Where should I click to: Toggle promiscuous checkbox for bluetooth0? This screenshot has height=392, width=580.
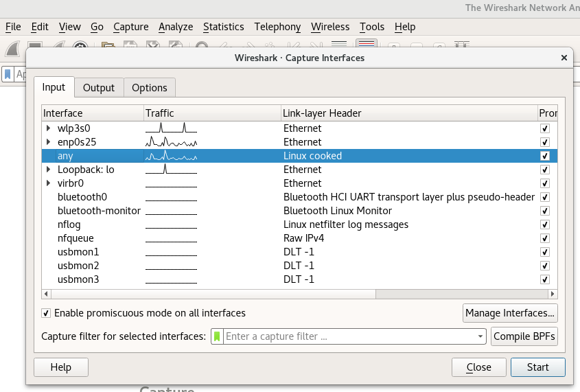(544, 197)
